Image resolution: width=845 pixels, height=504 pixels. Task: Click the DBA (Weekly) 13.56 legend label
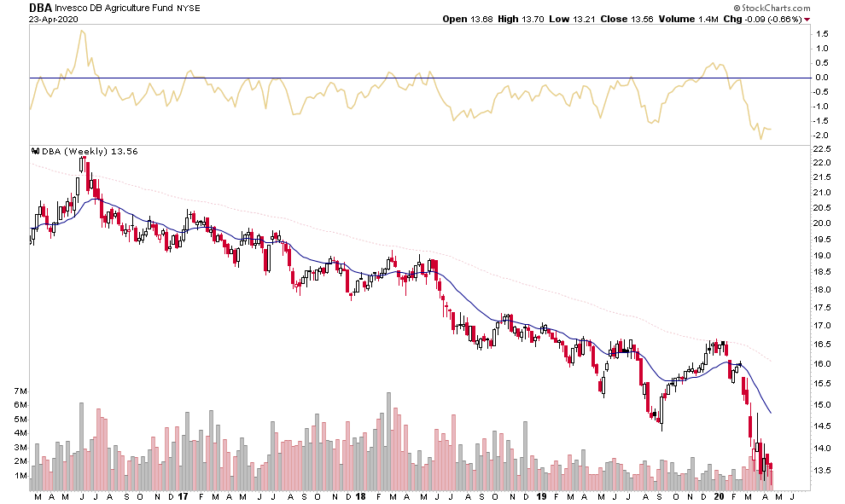pos(90,151)
